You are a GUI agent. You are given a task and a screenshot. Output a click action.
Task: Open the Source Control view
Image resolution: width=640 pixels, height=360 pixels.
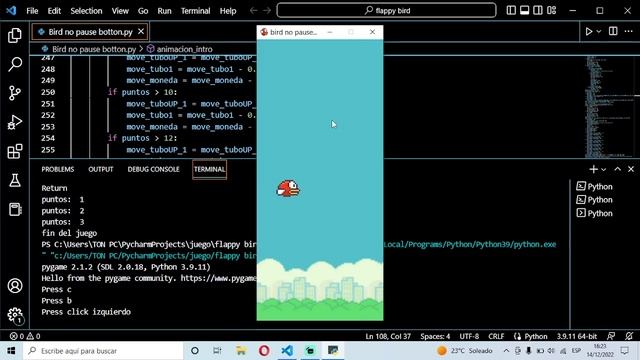[x=15, y=93]
